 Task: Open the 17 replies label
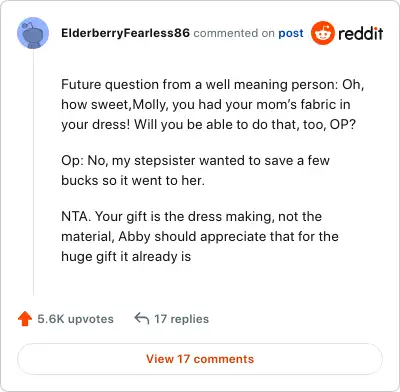click(181, 319)
